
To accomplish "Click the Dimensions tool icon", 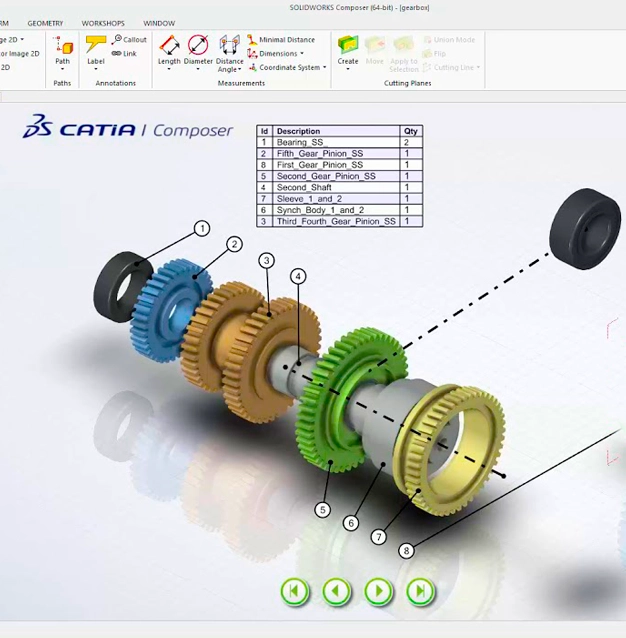I will [x=252, y=53].
